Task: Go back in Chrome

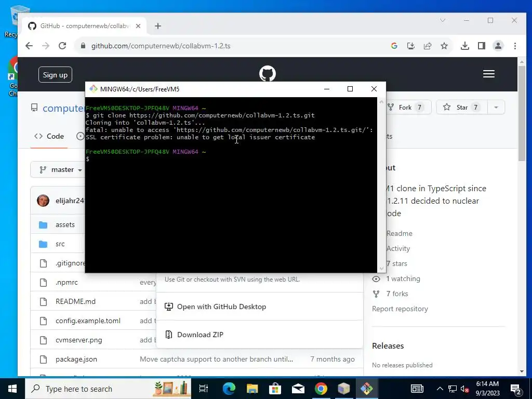Action: (x=29, y=46)
